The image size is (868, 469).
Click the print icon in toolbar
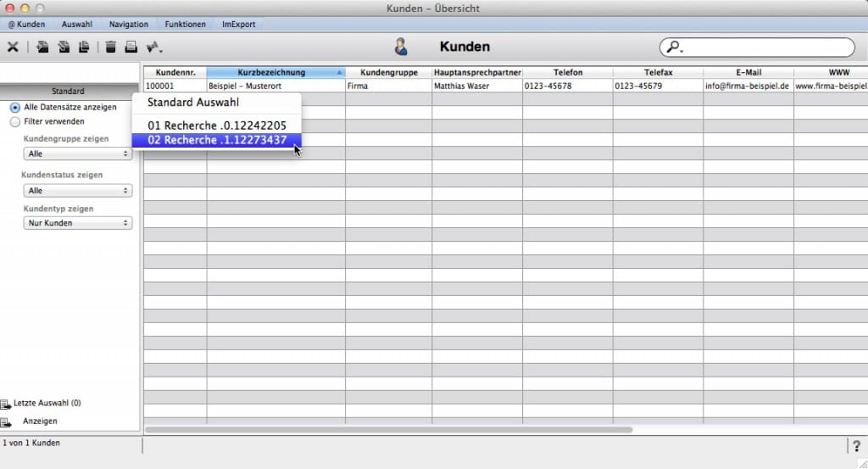(131, 47)
